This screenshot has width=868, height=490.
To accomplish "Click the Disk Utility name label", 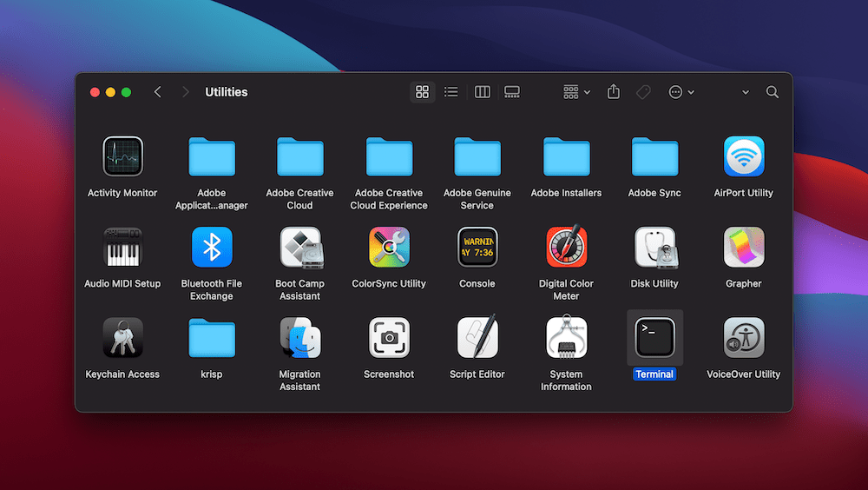I will [x=654, y=283].
